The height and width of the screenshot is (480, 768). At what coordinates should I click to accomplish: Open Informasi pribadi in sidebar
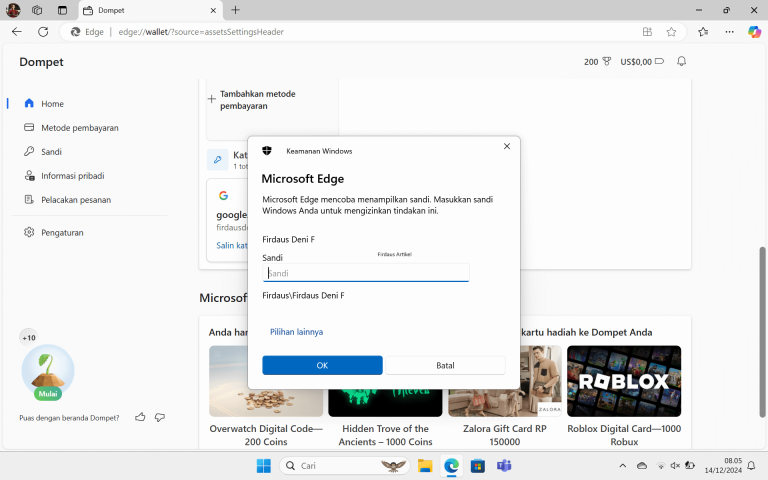point(64,175)
